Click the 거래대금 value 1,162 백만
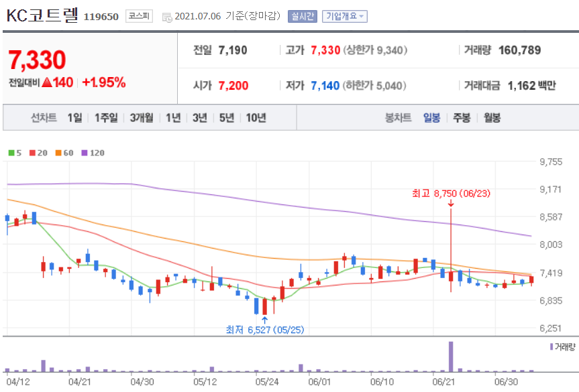Viewport: 579px width, 392px height. tap(532, 86)
